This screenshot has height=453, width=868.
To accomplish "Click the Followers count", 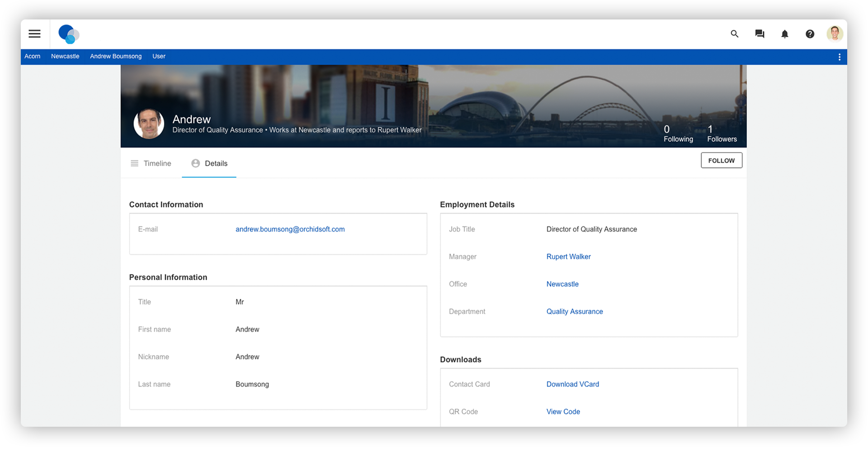I will pos(722,134).
